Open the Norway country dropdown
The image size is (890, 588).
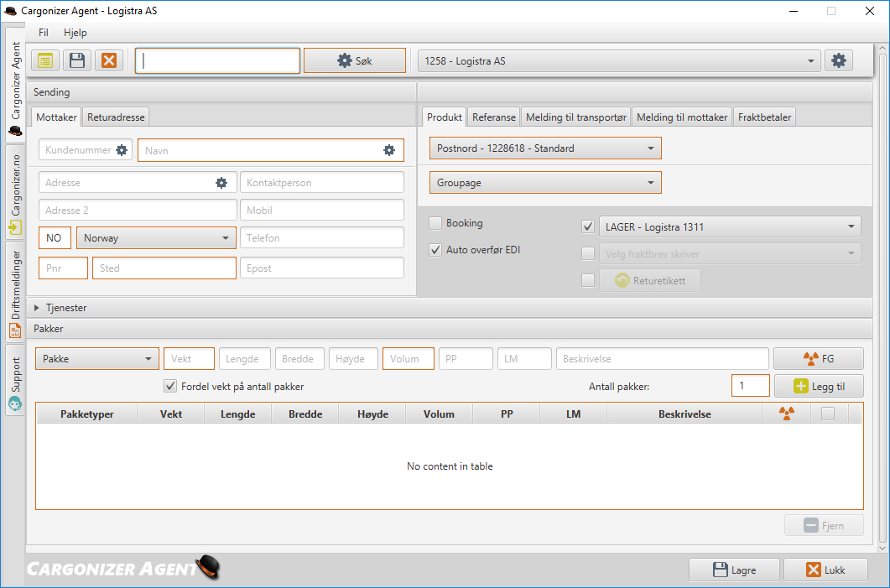(x=157, y=238)
